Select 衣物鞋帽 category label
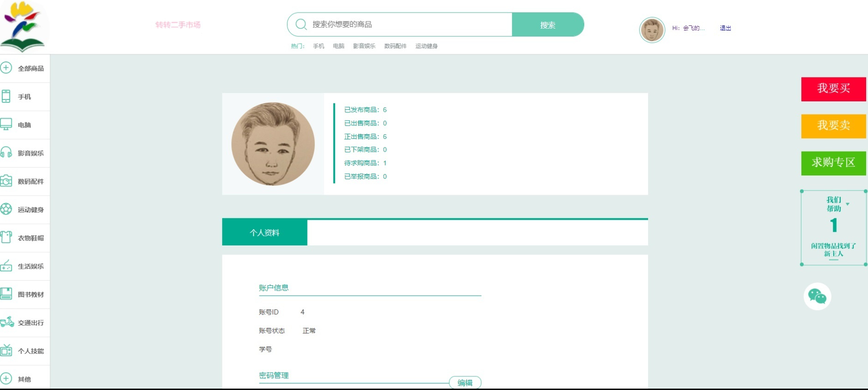The height and width of the screenshot is (390, 868). (31, 238)
